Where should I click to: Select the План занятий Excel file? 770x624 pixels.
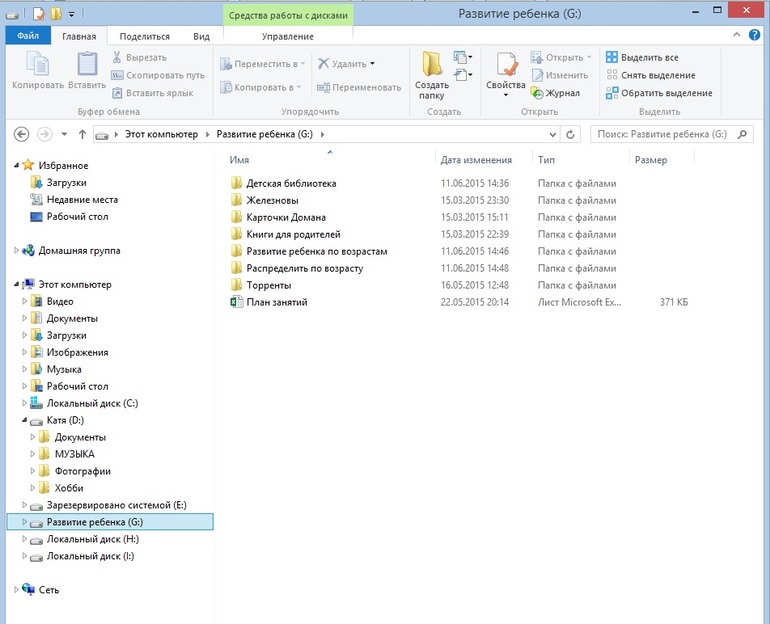277,302
